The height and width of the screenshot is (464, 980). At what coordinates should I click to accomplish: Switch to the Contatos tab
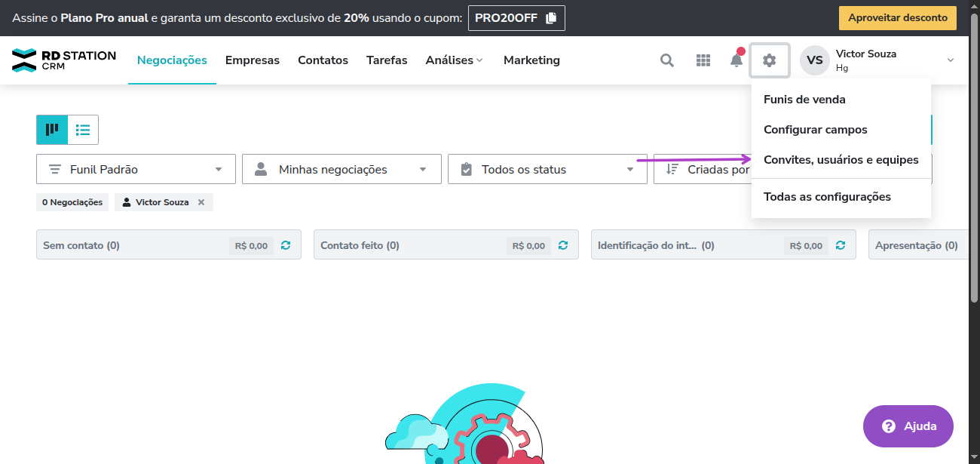click(x=323, y=60)
